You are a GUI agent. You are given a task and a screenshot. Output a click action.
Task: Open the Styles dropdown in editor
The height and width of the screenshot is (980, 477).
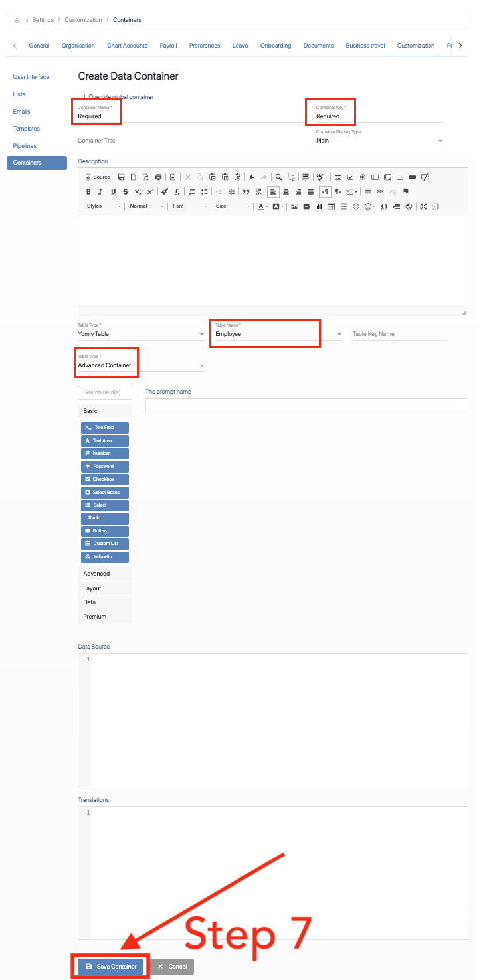click(104, 206)
